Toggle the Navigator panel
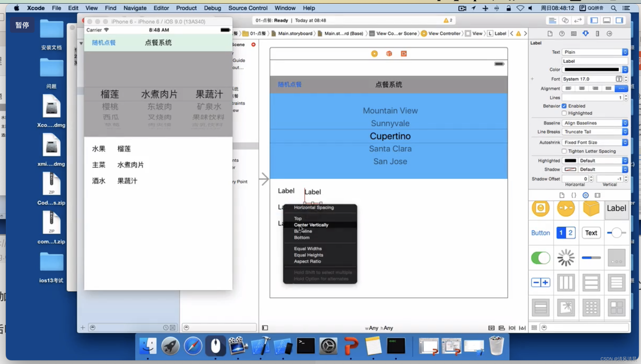The width and height of the screenshot is (641, 364). (594, 20)
